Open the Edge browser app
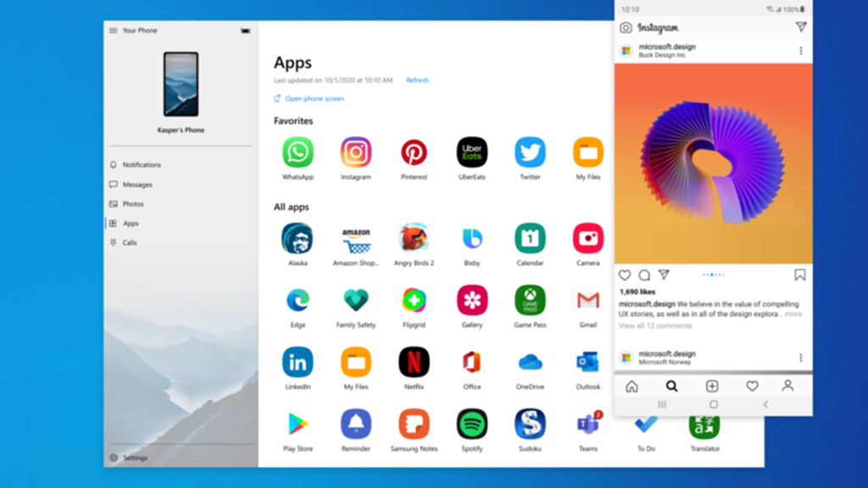 [x=298, y=301]
